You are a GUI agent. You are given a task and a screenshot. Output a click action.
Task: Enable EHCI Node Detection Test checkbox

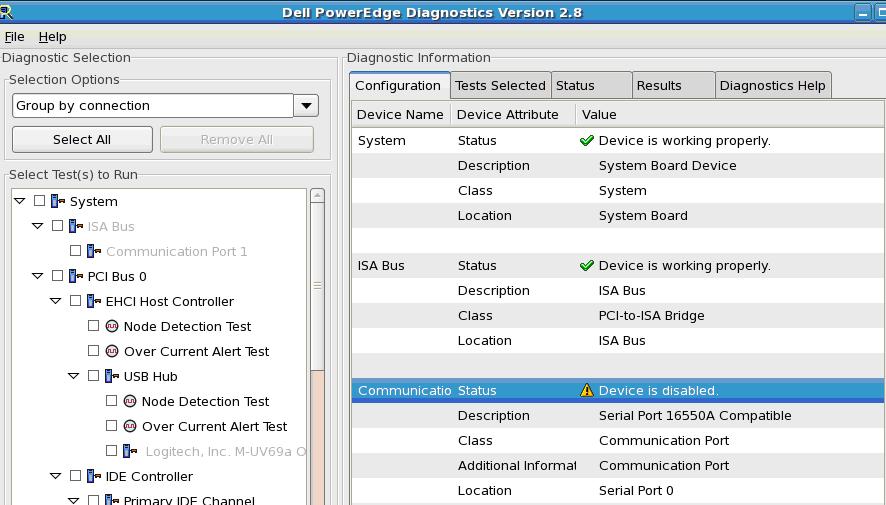coord(93,325)
